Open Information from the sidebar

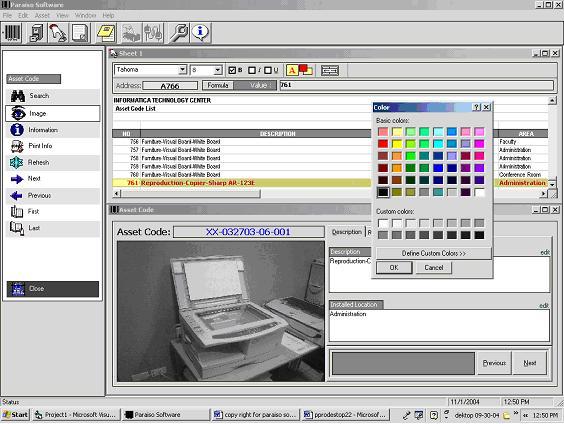(53, 130)
